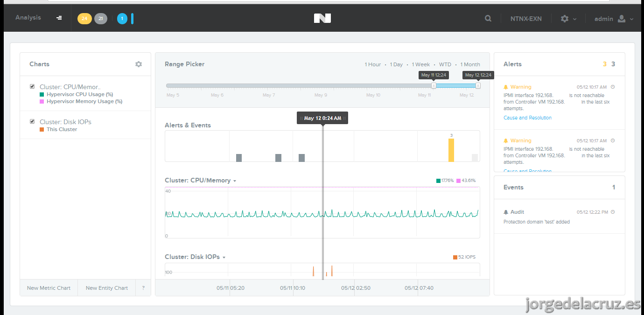Uncheck the Cluster: Disk IOPs chart checkbox
This screenshot has width=644, height=315.
click(x=32, y=121)
